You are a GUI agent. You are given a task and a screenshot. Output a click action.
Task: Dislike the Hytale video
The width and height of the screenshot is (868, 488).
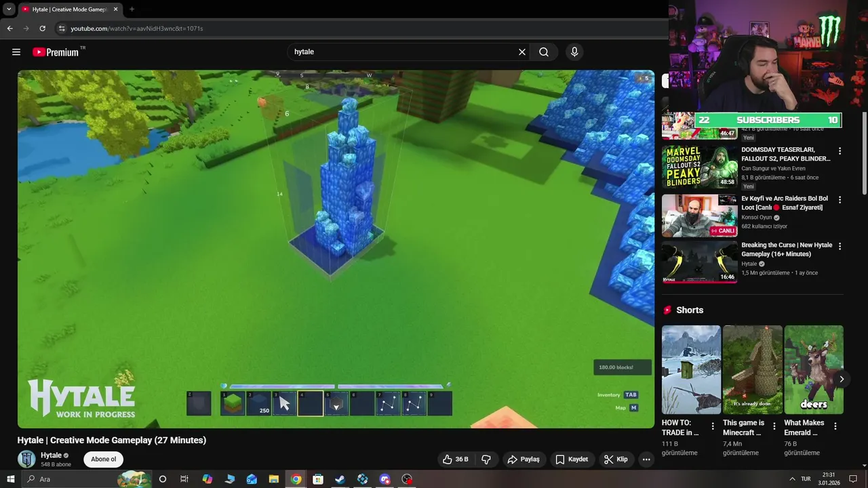click(486, 460)
